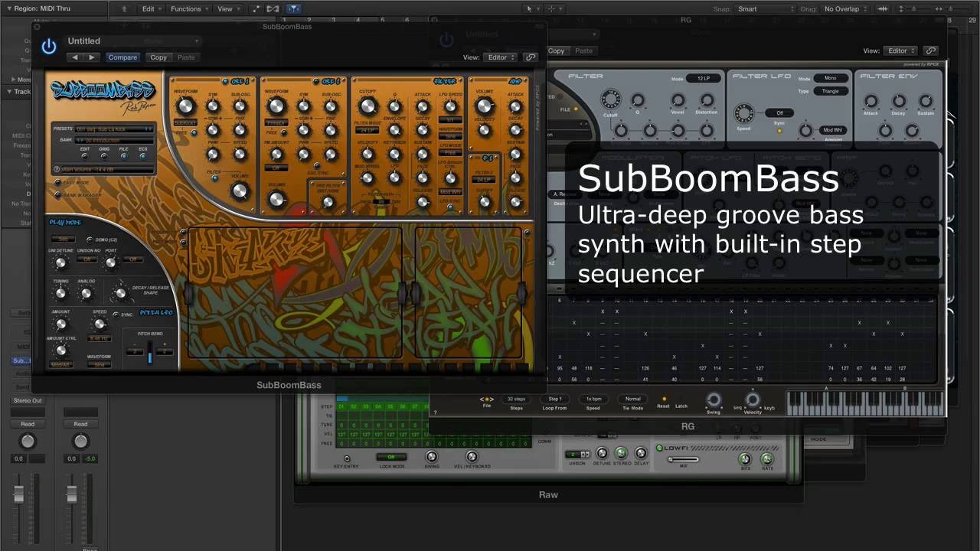Click the Lock Mode Off button in Raw
980x551 pixels.
pyautogui.click(x=391, y=457)
